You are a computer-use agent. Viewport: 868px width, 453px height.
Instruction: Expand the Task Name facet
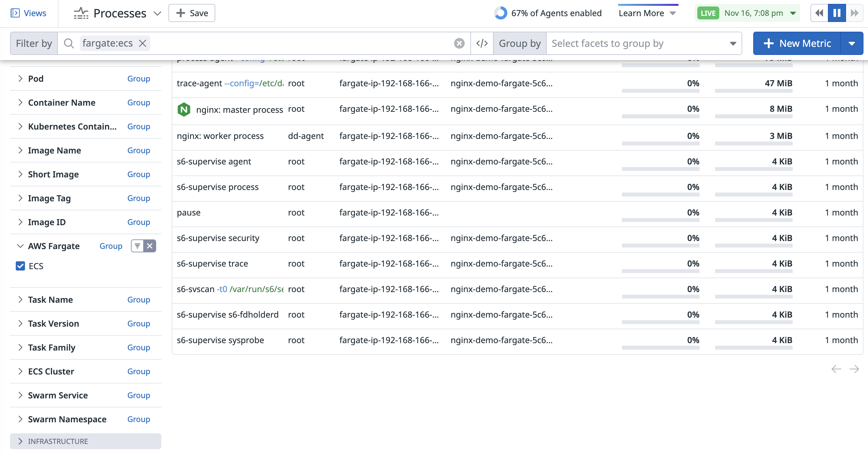(20, 300)
